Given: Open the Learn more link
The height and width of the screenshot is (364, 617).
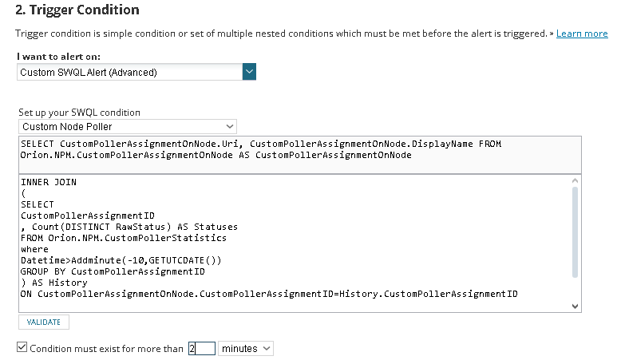Looking at the screenshot, I should pos(581,34).
